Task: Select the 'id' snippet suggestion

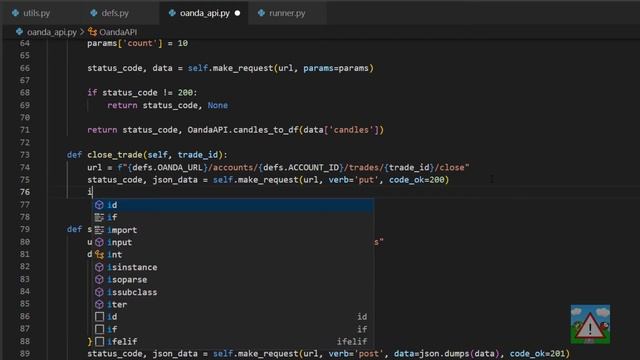Action: (232, 317)
